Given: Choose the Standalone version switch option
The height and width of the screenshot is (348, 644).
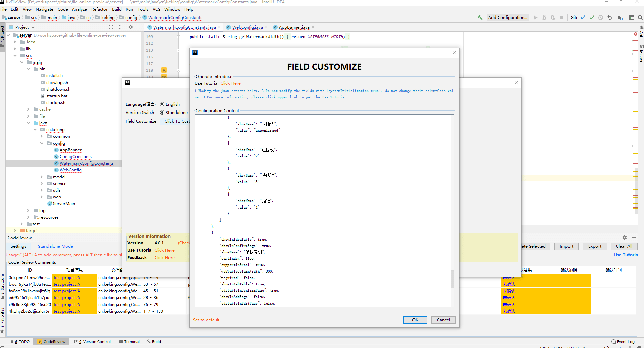Looking at the screenshot, I should pos(162,112).
